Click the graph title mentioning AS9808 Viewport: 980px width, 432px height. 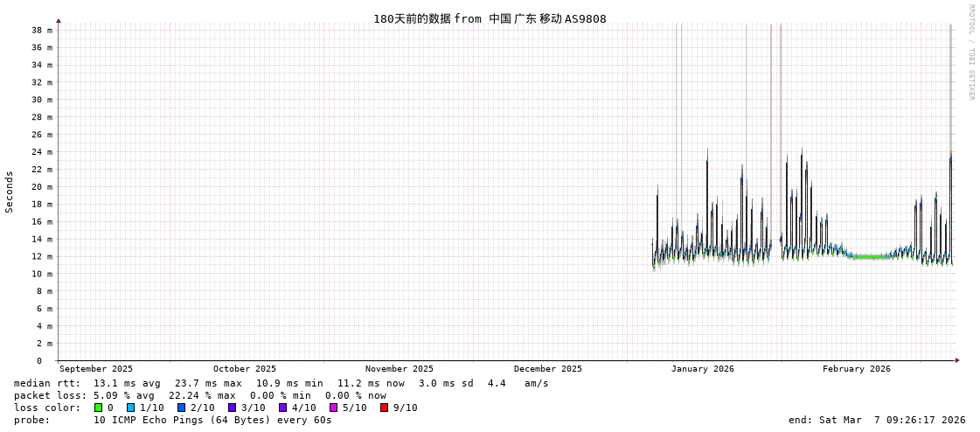click(x=490, y=18)
